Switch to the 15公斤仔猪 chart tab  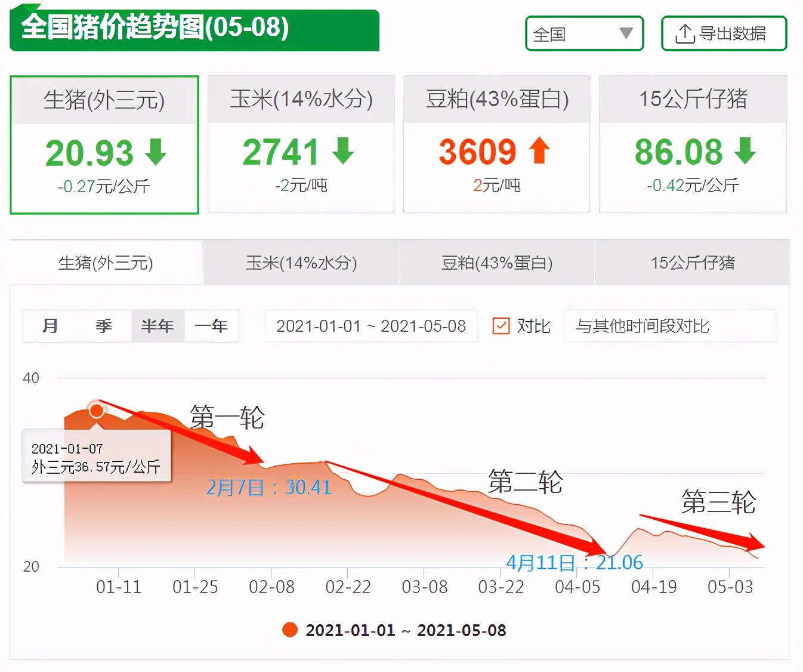pos(692,263)
